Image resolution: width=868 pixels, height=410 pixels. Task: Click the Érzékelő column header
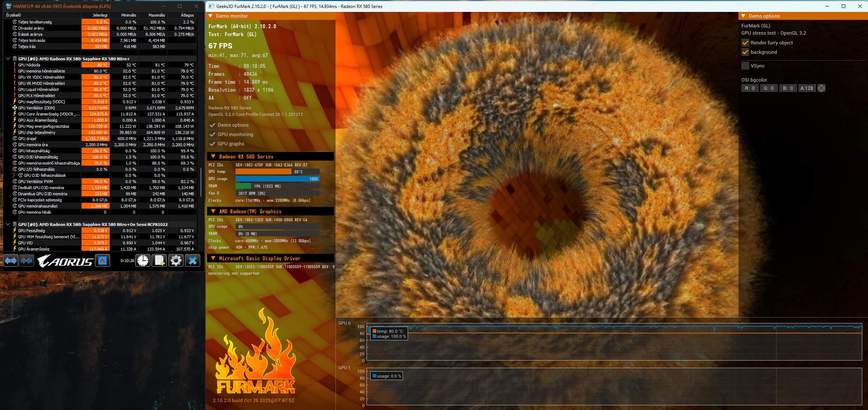pos(42,15)
